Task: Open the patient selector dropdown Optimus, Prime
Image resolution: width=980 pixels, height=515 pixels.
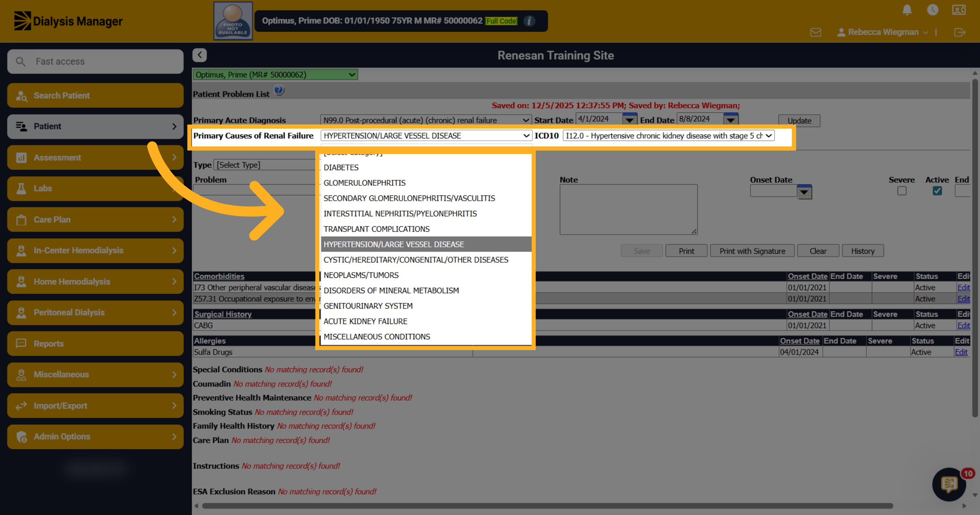Action: click(275, 75)
